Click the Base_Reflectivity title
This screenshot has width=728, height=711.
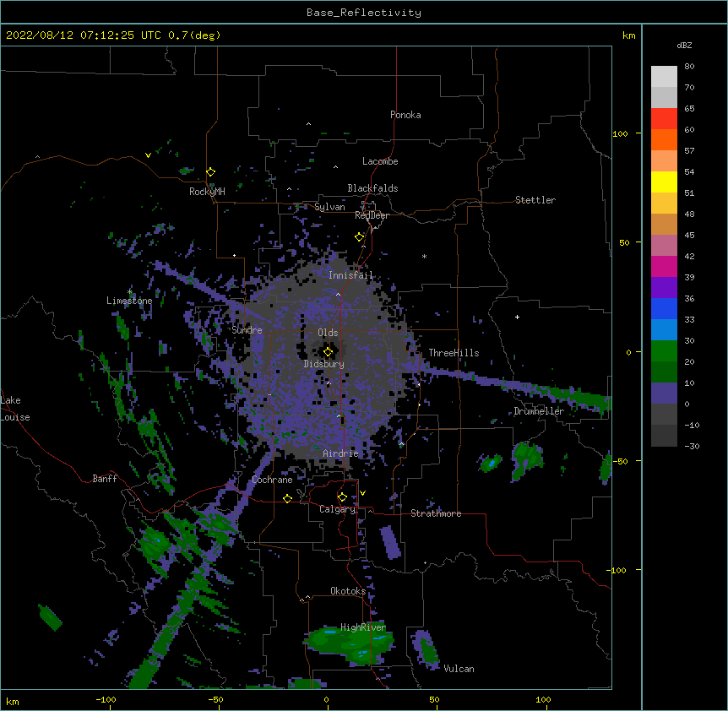[364, 13]
